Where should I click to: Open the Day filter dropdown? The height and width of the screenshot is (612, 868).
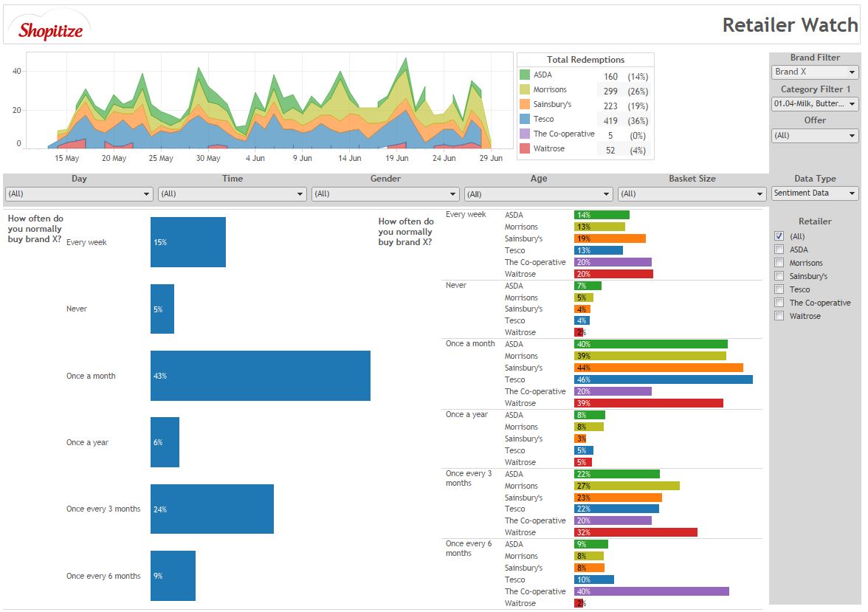[78, 194]
